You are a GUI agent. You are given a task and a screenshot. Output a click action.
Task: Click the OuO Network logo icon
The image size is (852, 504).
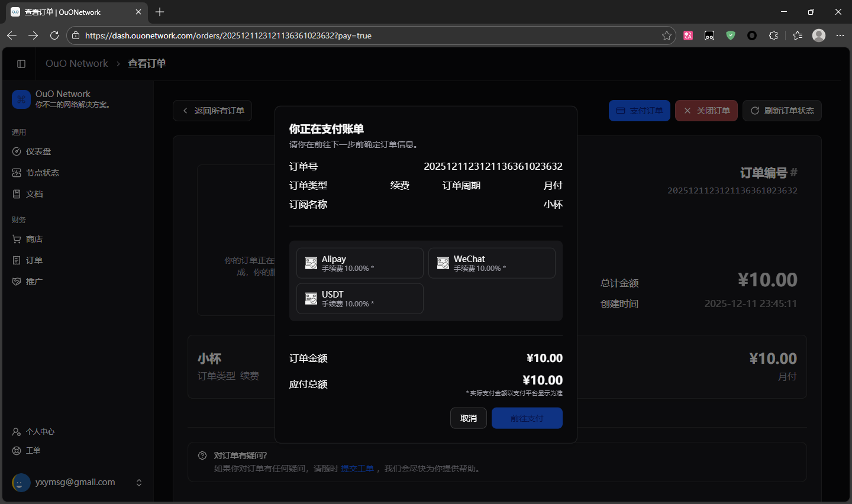pos(21,99)
